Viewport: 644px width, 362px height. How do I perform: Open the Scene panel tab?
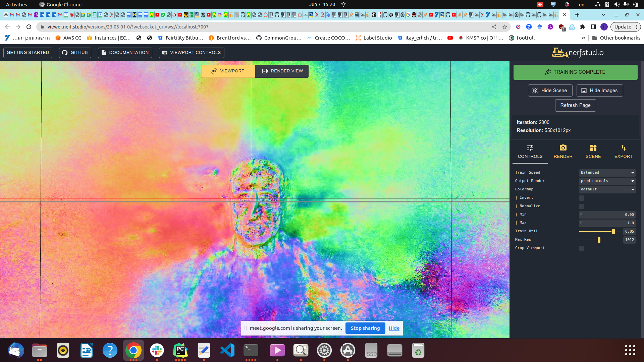[593, 152]
